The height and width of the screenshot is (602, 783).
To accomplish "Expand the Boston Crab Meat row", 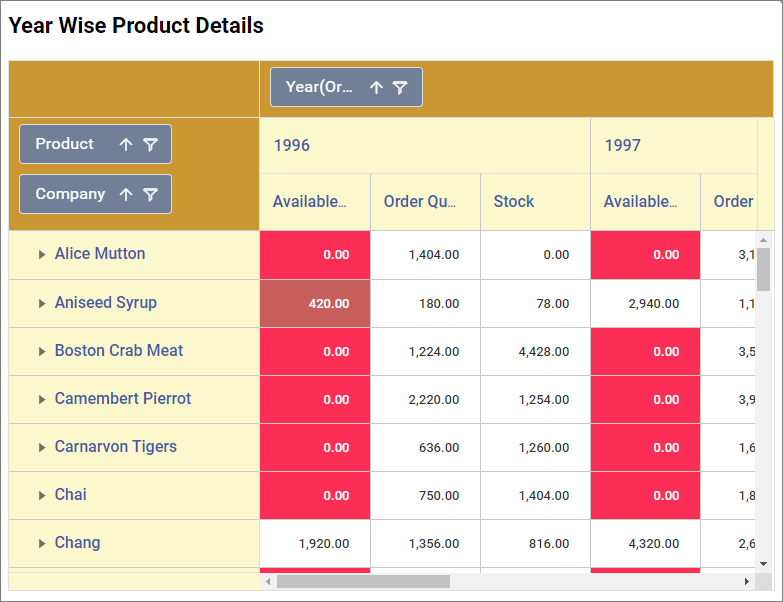I will coord(42,351).
